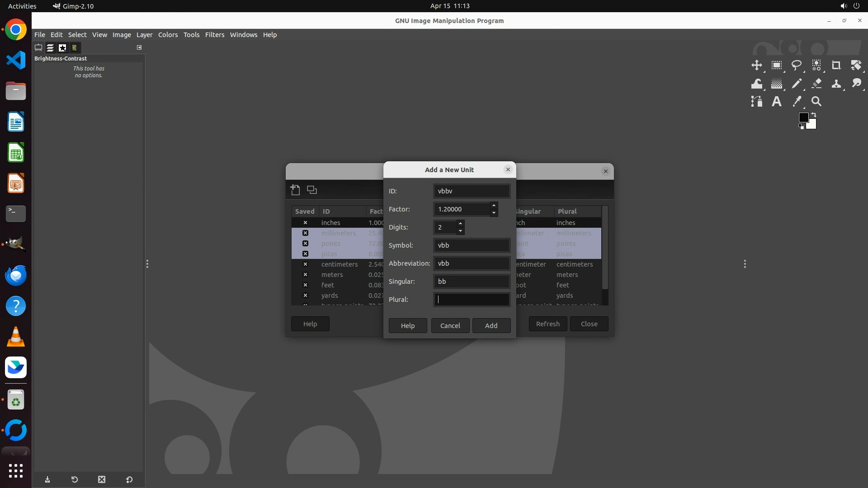The height and width of the screenshot is (488, 868).
Task: Increase Factor value with up arrow
Action: click(x=494, y=206)
